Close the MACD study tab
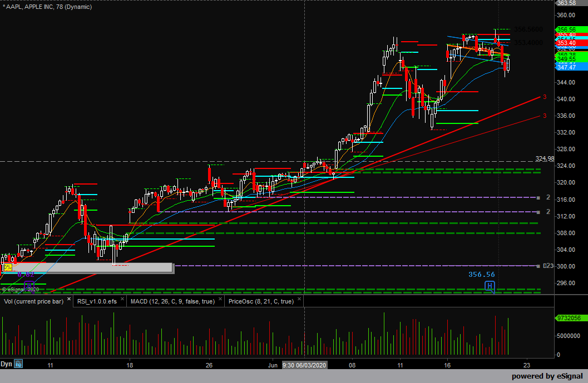This screenshot has width=588, height=383. [x=220, y=299]
